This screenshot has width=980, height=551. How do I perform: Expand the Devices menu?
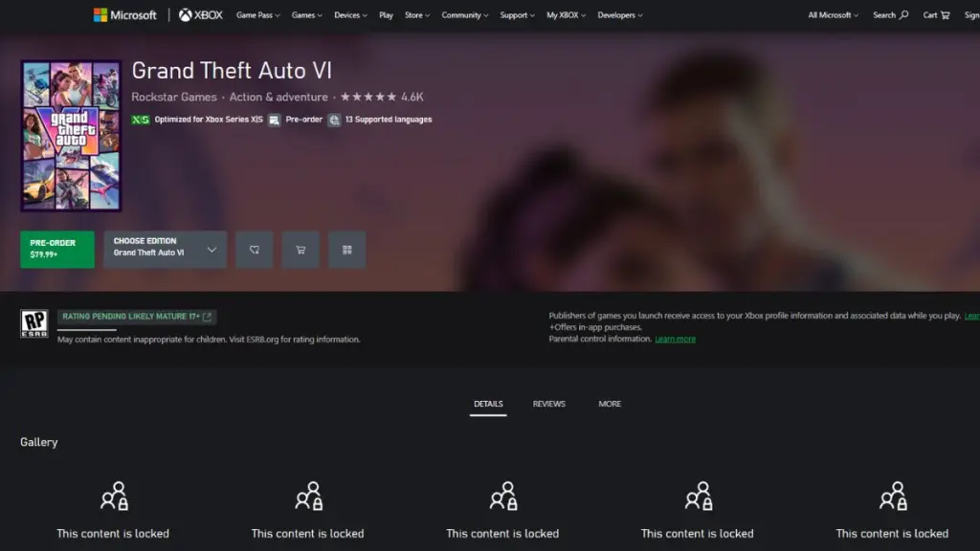click(x=350, y=15)
